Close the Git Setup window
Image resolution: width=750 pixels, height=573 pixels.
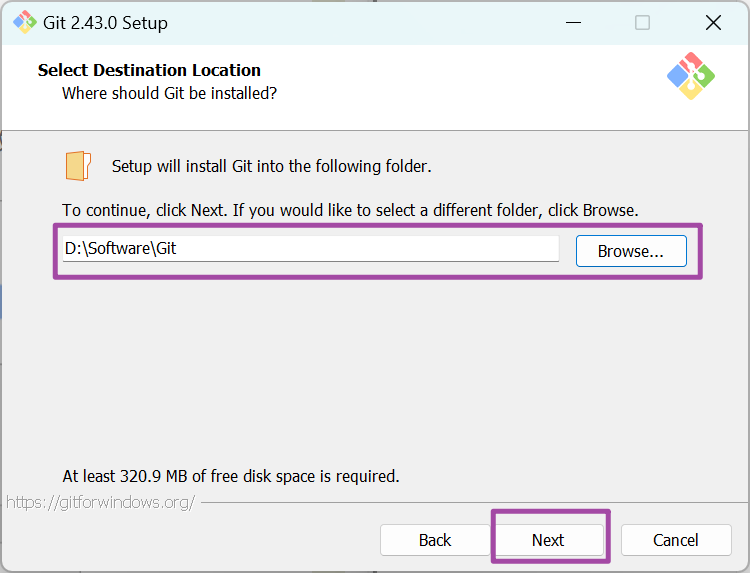(713, 22)
